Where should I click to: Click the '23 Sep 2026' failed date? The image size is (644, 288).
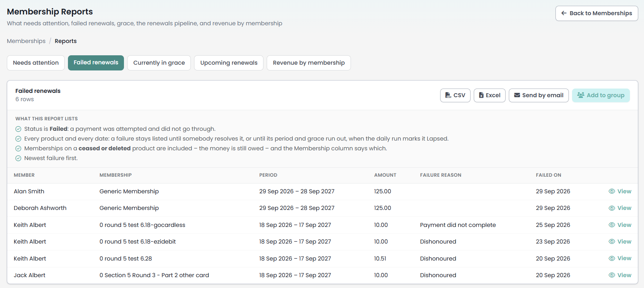point(553,242)
